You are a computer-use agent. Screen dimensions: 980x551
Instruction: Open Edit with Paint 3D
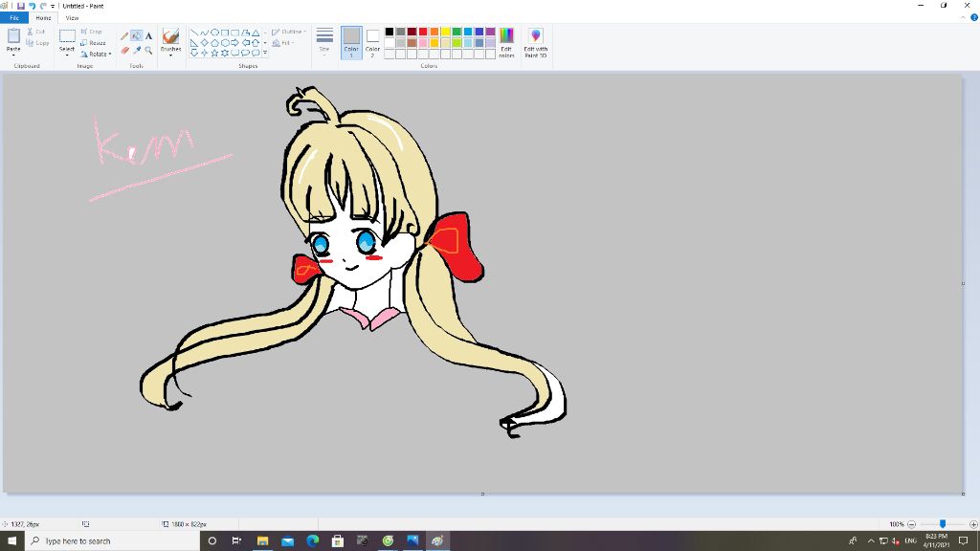pos(536,42)
